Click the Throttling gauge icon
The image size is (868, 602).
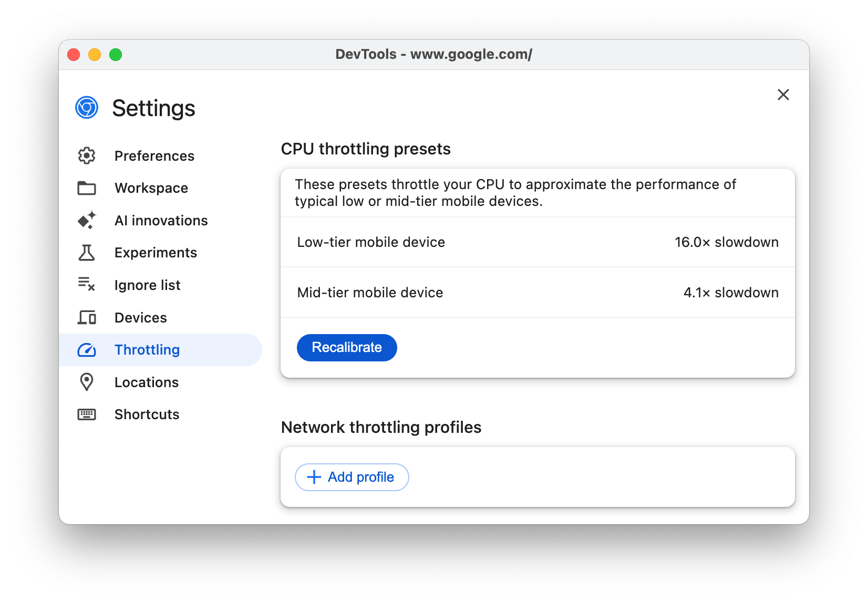point(87,350)
